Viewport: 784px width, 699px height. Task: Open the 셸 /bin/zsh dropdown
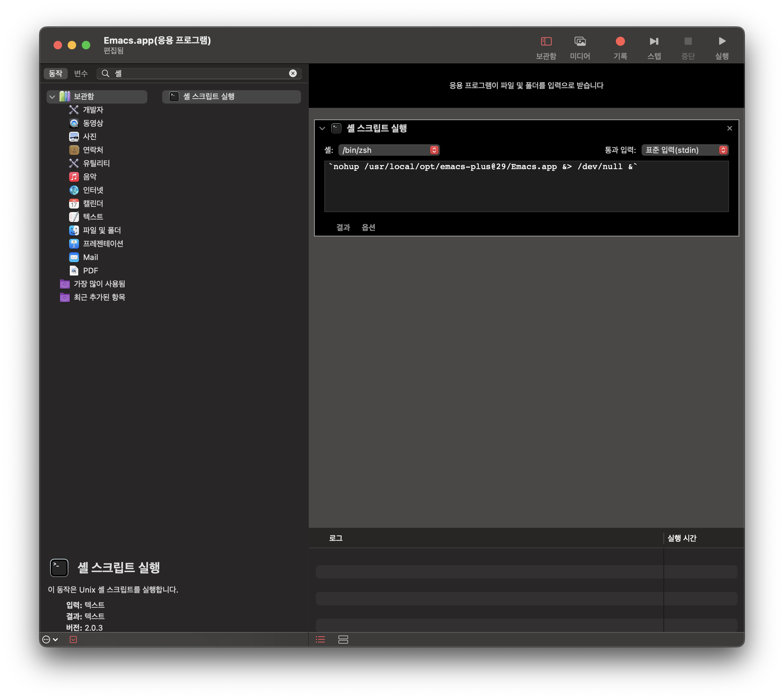click(388, 150)
